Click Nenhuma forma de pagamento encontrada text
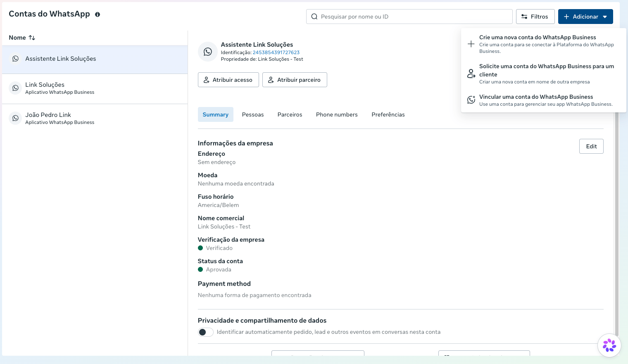The width and height of the screenshot is (628, 364). [x=255, y=295]
